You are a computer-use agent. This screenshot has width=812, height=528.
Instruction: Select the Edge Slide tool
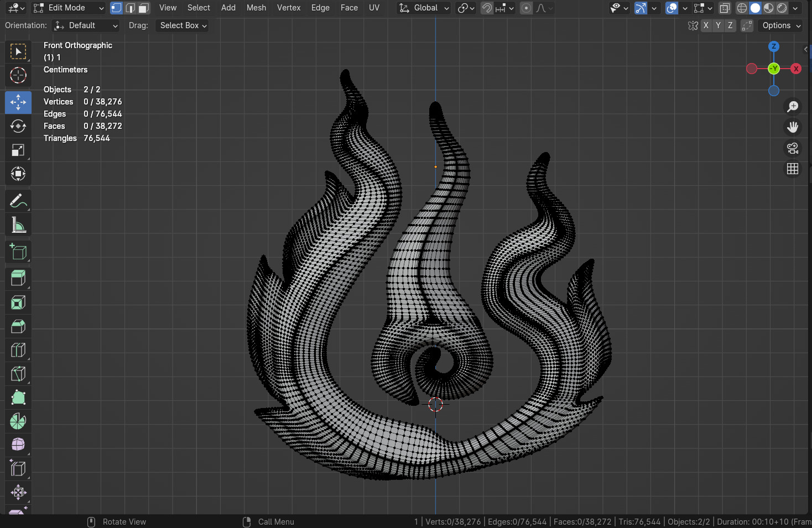[x=18, y=469]
